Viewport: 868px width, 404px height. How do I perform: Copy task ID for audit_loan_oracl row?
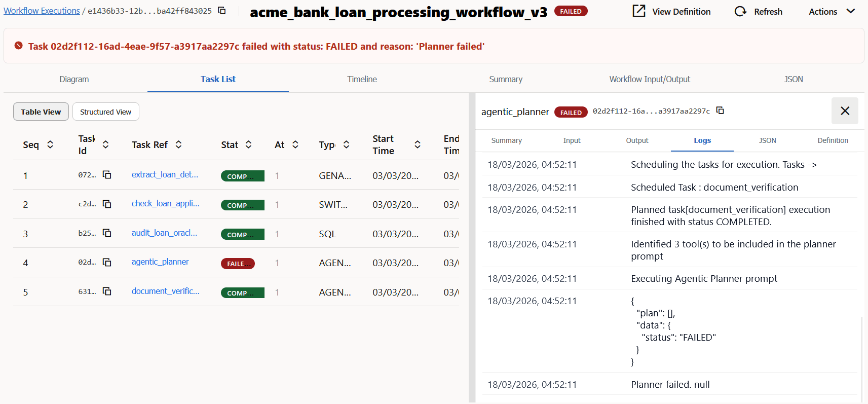tap(107, 233)
